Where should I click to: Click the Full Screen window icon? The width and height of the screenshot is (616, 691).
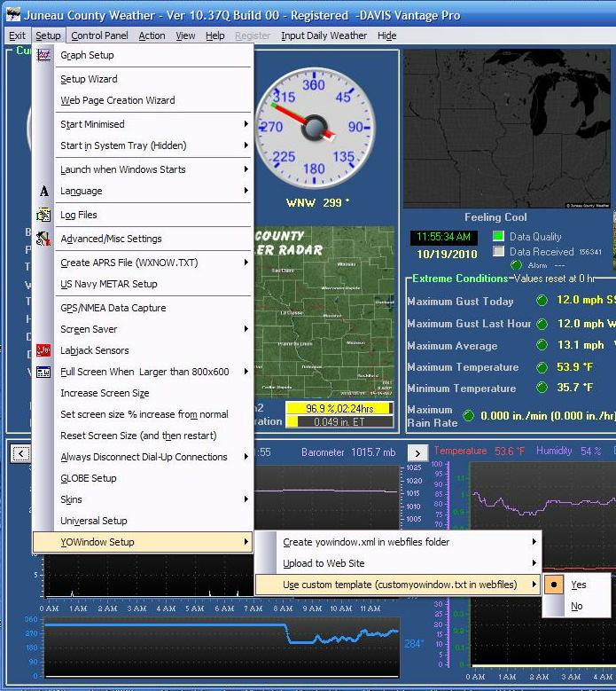coord(43,373)
